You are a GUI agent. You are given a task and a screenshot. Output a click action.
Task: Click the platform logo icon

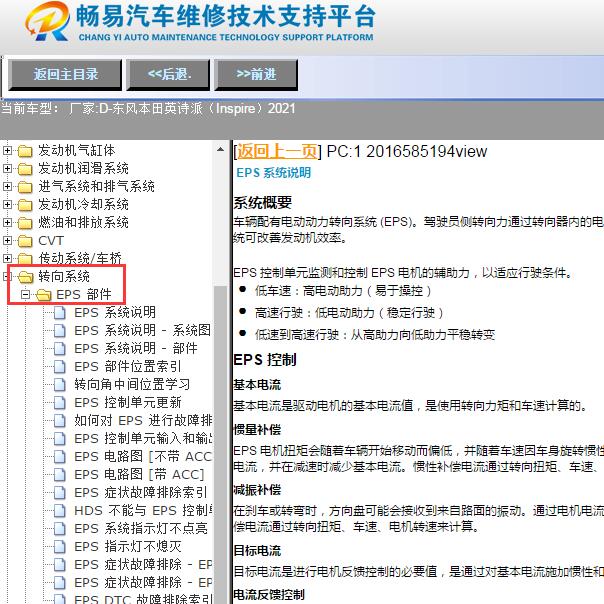(x=48, y=21)
